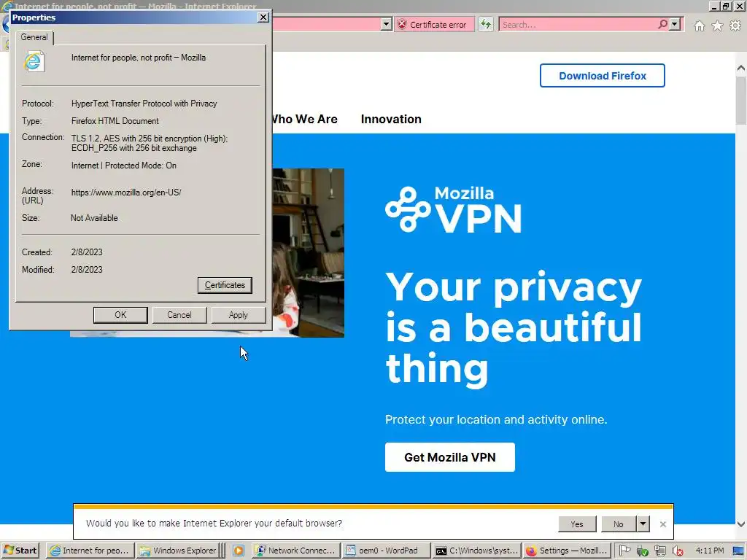Viewport: 747px width, 560px height.
Task: Click Yes on default browser prompt
Action: (577, 524)
